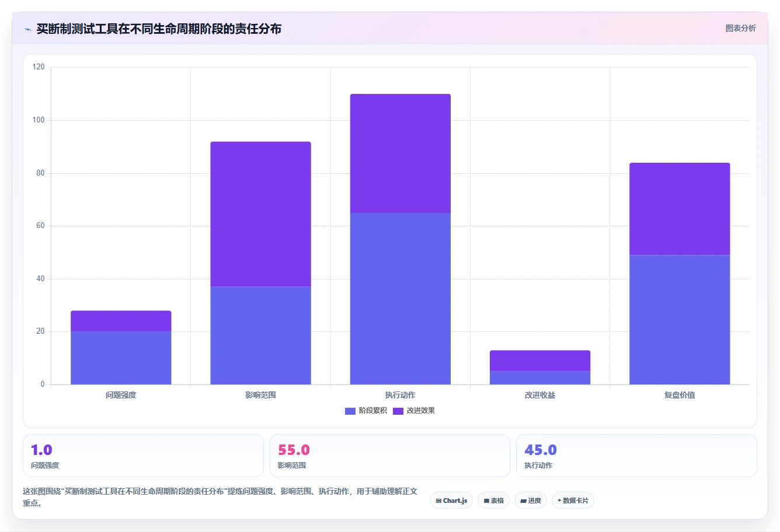
Task: Click the blue 问题强度 bar segment
Action: (121, 358)
